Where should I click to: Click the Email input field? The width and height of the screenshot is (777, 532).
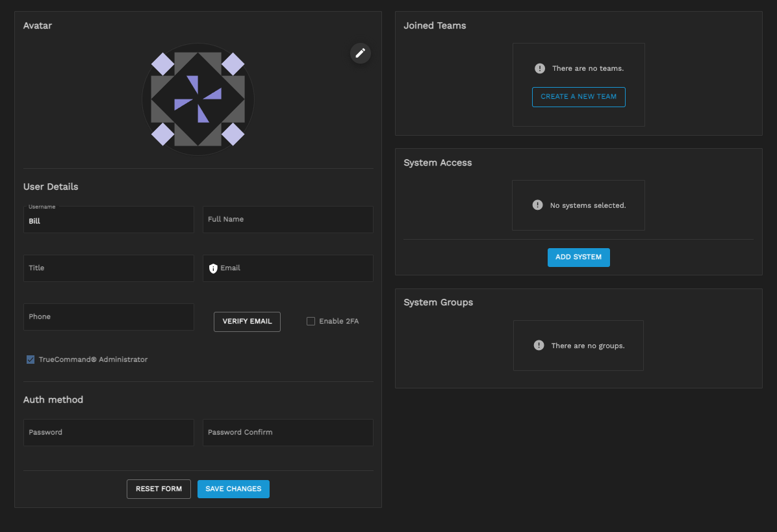[x=296, y=268]
